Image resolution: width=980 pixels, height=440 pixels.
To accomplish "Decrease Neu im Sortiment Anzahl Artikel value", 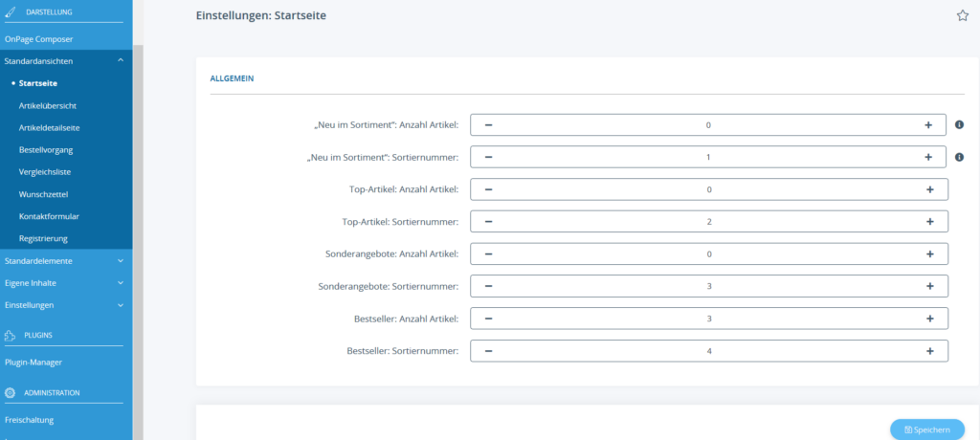I will click(x=489, y=125).
